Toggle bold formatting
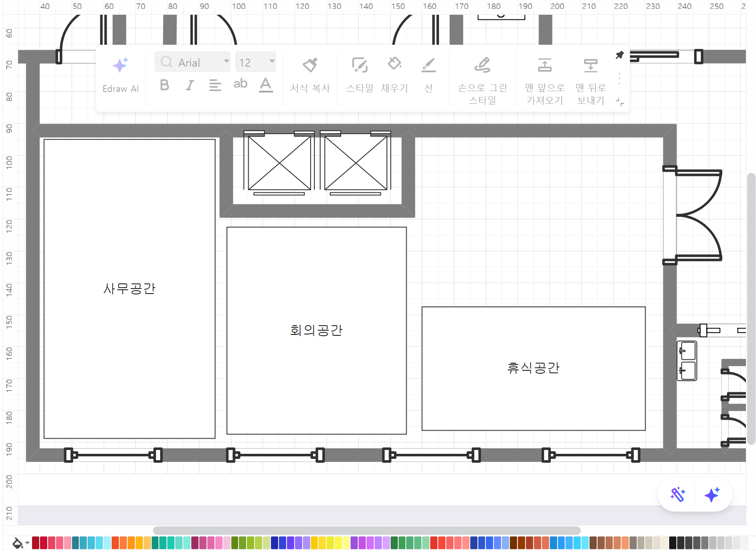756x550 pixels. [165, 85]
